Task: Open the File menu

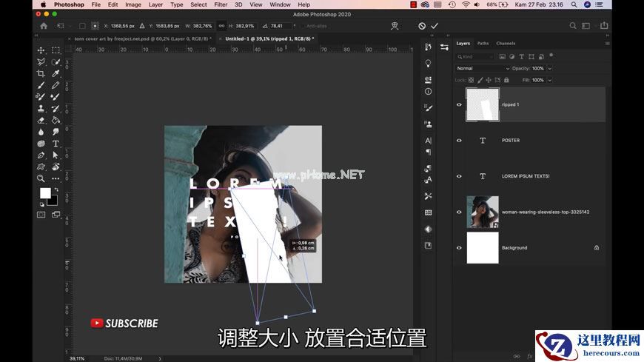Action: click(95, 4)
